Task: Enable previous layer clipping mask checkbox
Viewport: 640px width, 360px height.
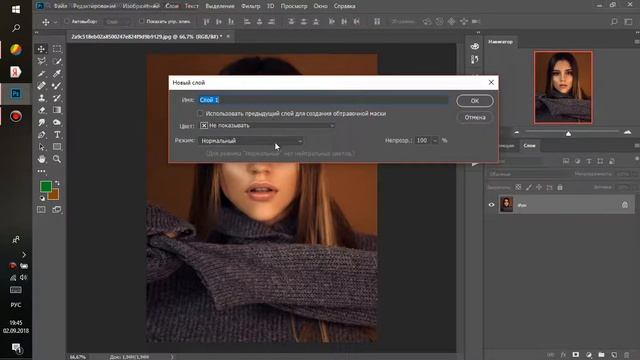Action: point(200,113)
